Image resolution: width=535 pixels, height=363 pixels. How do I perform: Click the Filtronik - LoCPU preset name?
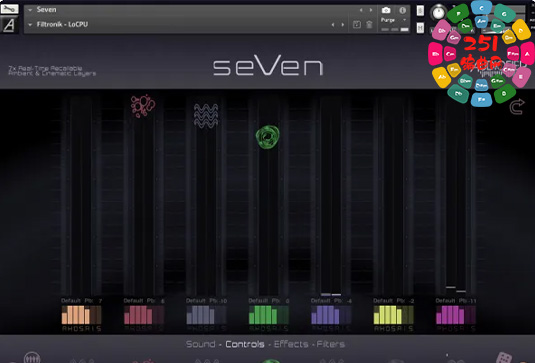[x=62, y=24]
